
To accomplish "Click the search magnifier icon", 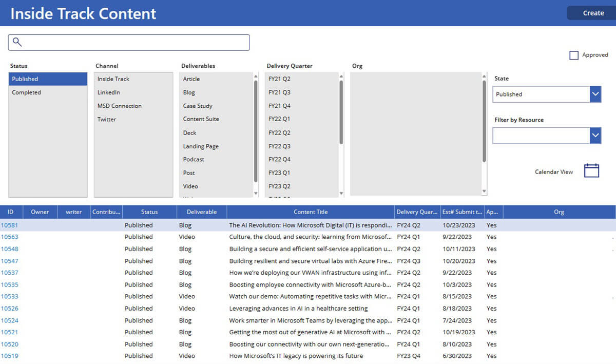I will [17, 42].
